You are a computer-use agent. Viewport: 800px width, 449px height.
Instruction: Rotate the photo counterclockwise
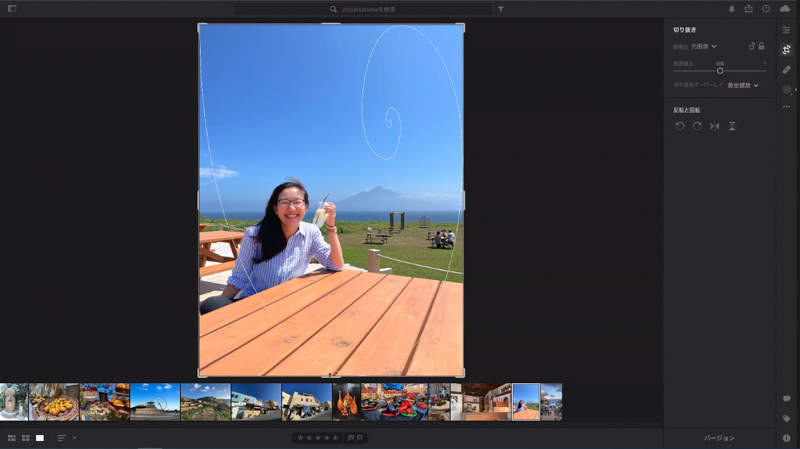680,126
